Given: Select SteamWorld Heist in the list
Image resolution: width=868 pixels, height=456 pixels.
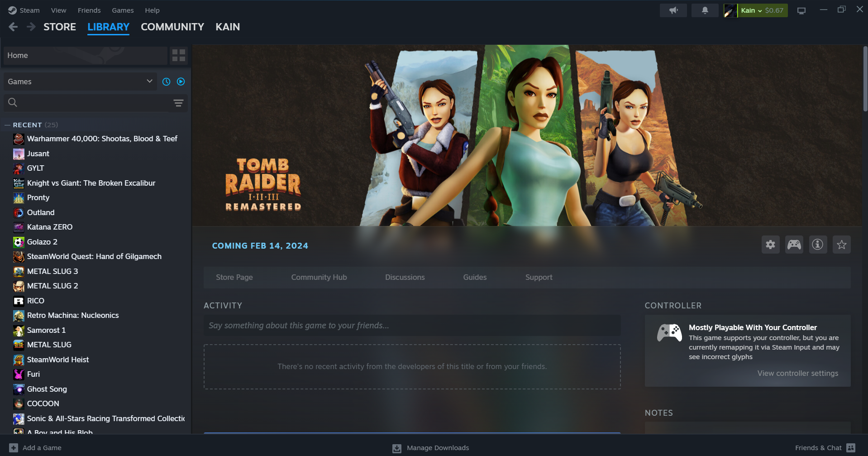Looking at the screenshot, I should click(x=58, y=360).
